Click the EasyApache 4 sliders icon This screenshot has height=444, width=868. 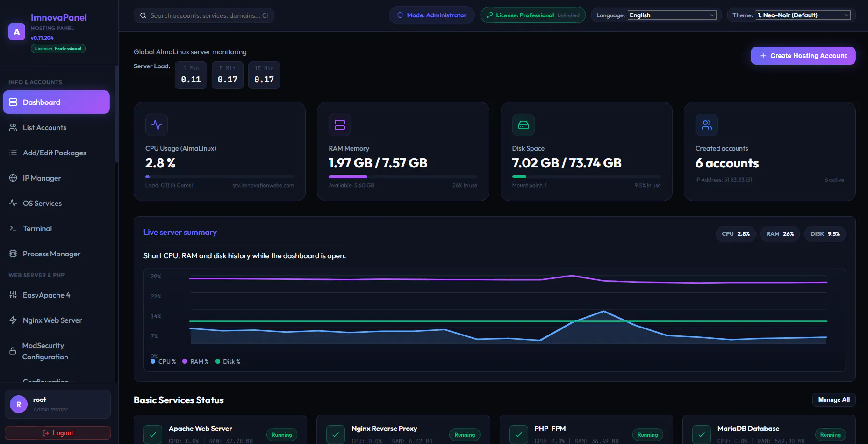(x=13, y=295)
